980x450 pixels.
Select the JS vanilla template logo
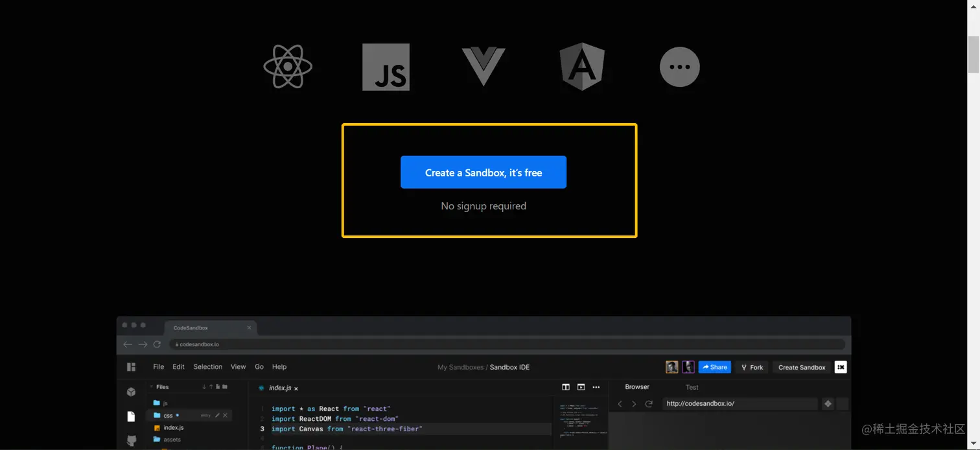coord(386,67)
